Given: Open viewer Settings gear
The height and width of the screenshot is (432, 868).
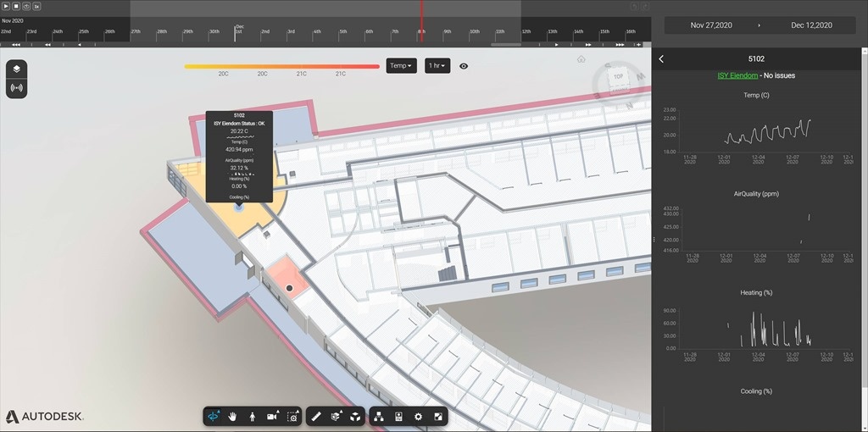Looking at the screenshot, I should click(418, 417).
